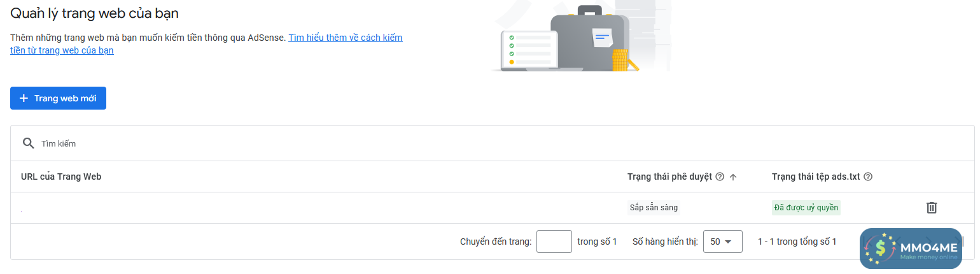Click the magnifier search icon
980x274 pixels.
(28, 143)
